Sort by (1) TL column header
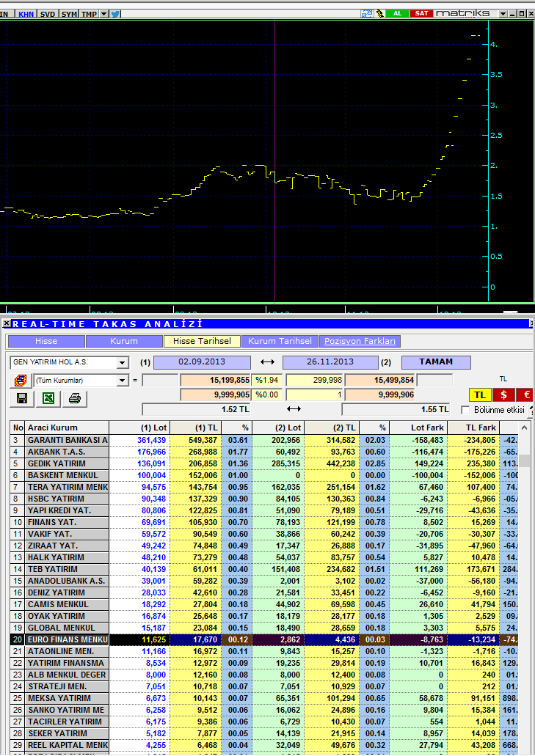Viewport: 535px width, 756px height. click(x=196, y=427)
